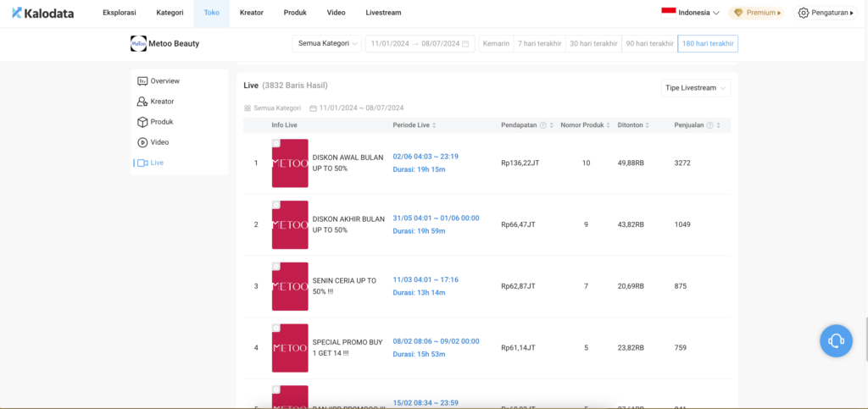Click the date range input field
This screenshot has width=868, height=409.
pos(420,44)
